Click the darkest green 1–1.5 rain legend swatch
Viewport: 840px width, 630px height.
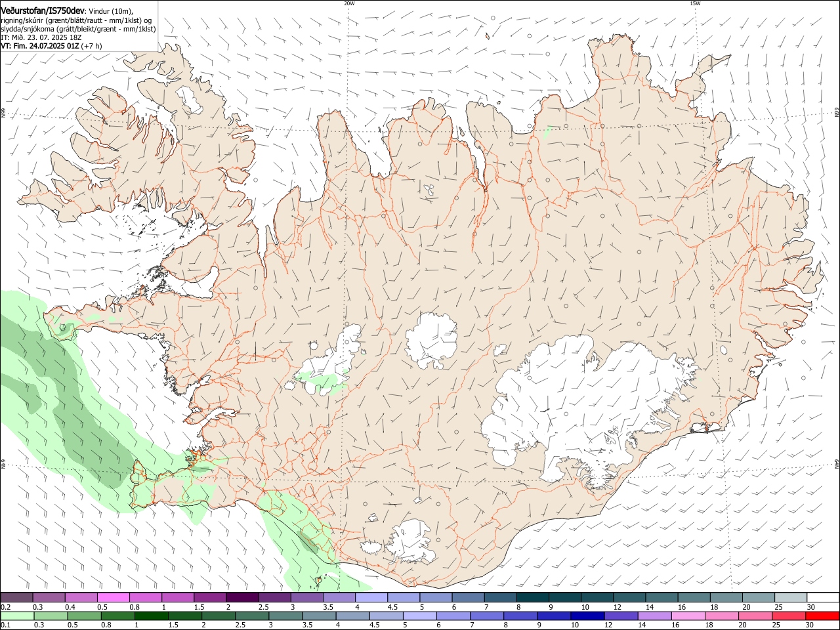[152, 616]
